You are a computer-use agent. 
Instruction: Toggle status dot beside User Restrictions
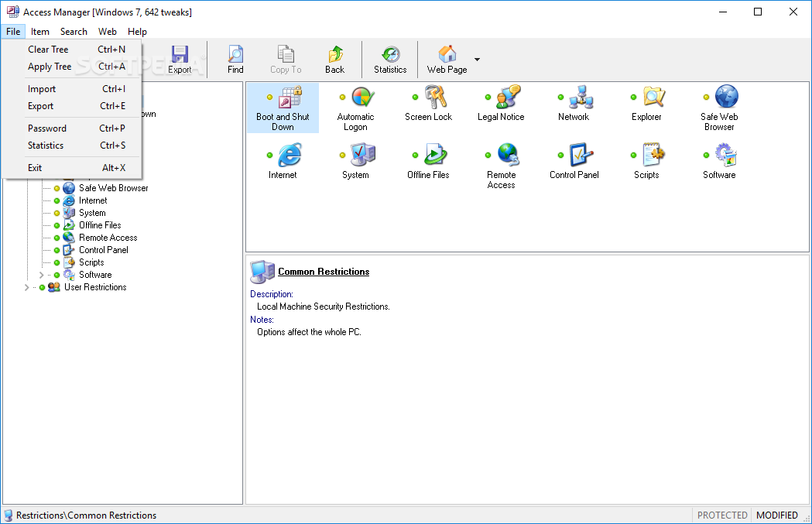click(42, 287)
